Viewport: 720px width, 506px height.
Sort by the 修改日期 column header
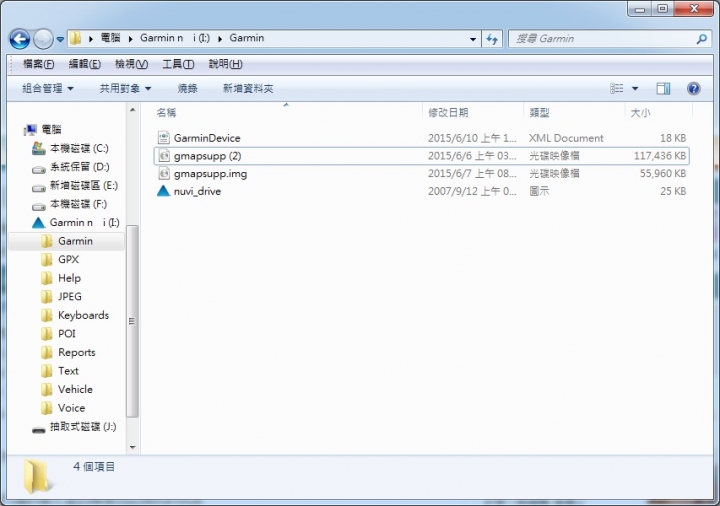click(448, 112)
